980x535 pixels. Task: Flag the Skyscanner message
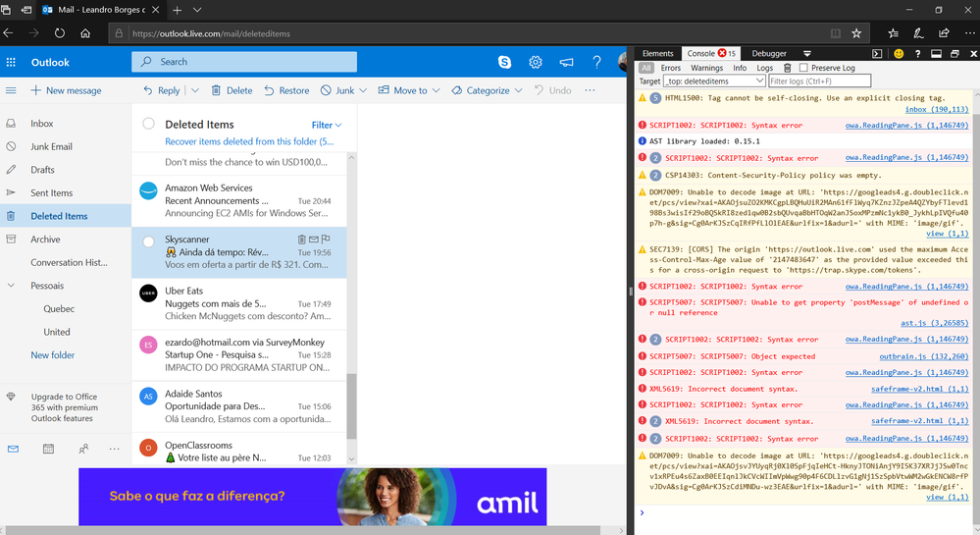pos(326,239)
